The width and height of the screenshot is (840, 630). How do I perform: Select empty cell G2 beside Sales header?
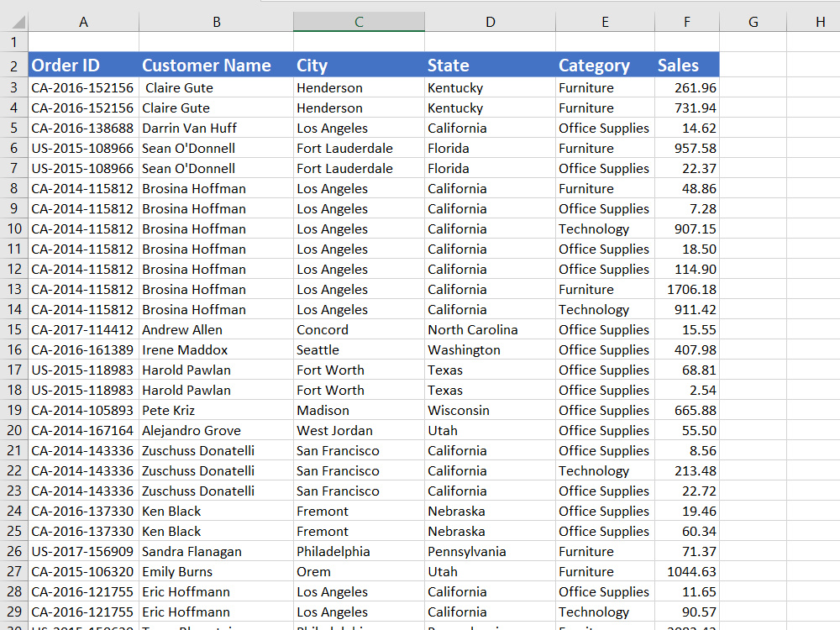click(753, 66)
